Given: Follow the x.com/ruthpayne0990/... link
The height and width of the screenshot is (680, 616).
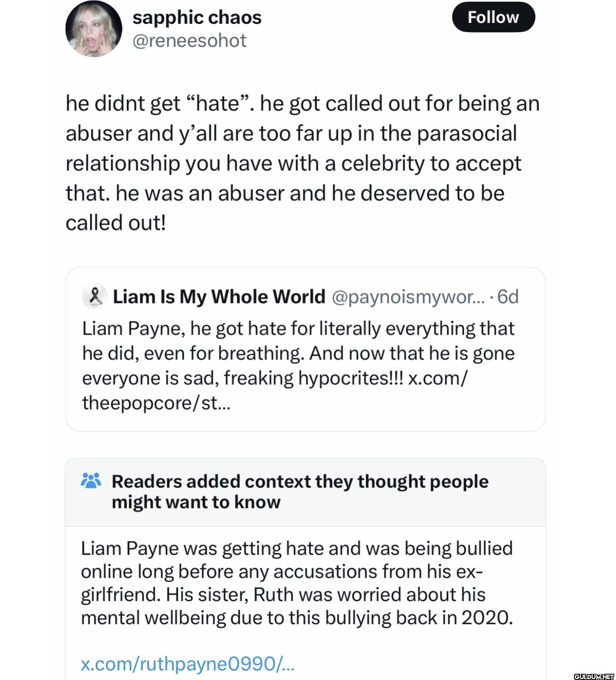Looking at the screenshot, I should [x=188, y=663].
